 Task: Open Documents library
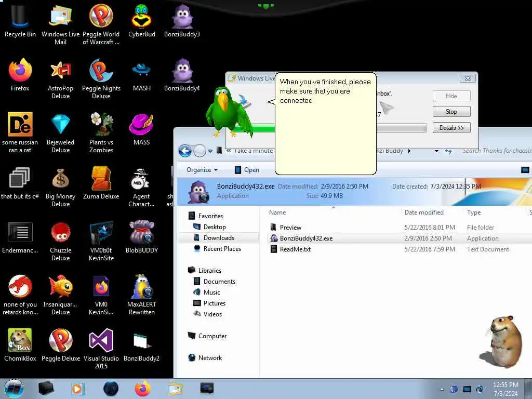215,281
